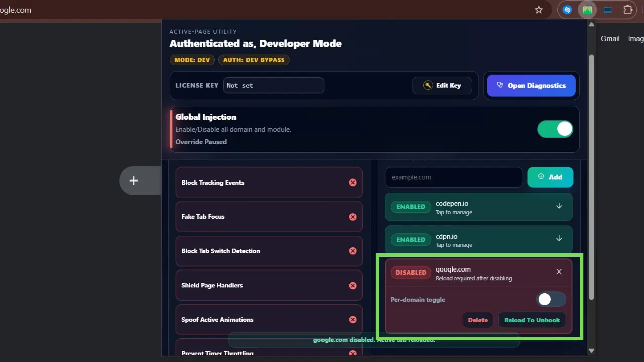Click the active green extension icon
The width and height of the screenshot is (644, 362).
pyautogui.click(x=587, y=10)
